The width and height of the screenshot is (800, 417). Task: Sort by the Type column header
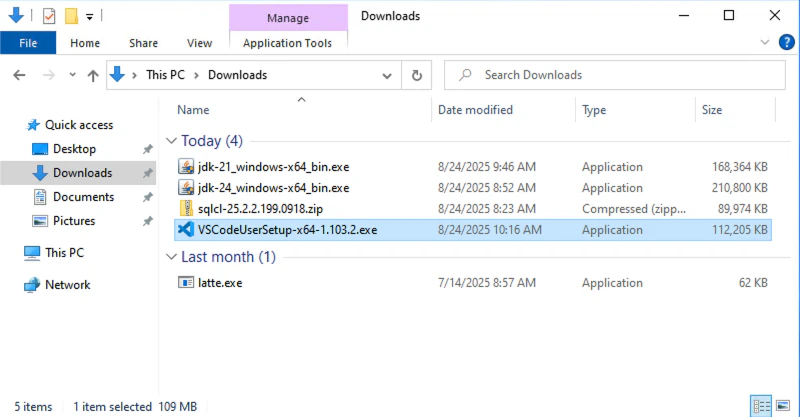click(594, 110)
